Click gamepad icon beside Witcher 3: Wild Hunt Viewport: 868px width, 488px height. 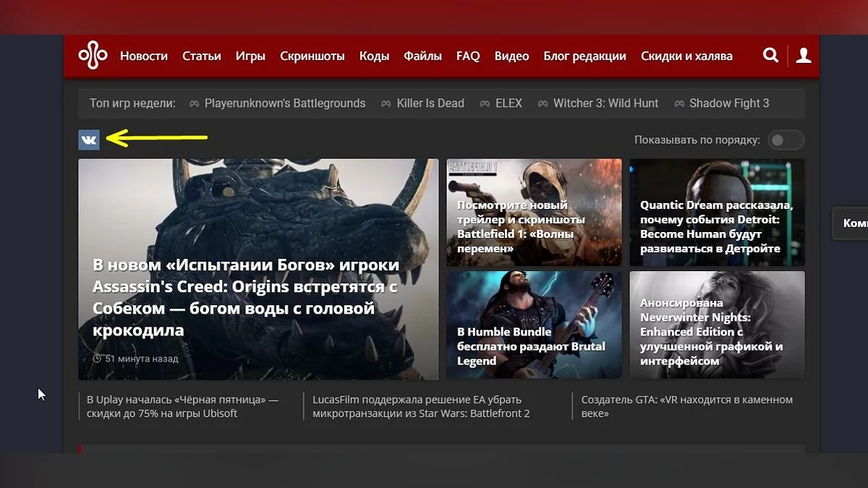pyautogui.click(x=542, y=103)
